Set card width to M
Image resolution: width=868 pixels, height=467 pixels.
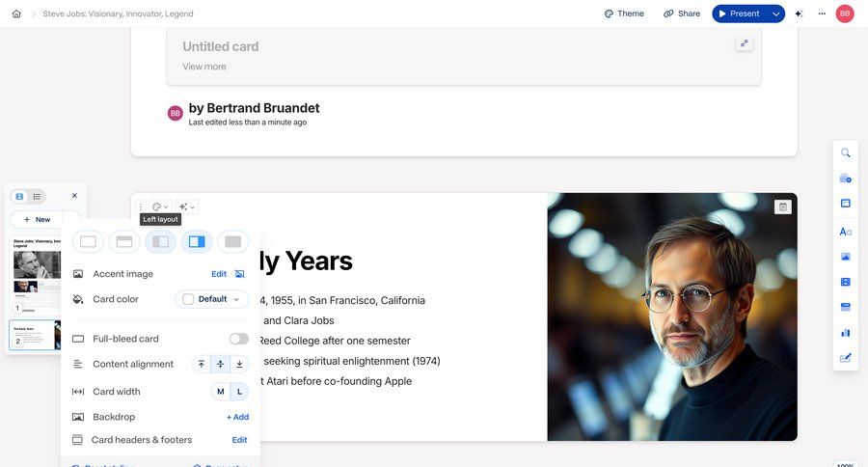pyautogui.click(x=221, y=392)
